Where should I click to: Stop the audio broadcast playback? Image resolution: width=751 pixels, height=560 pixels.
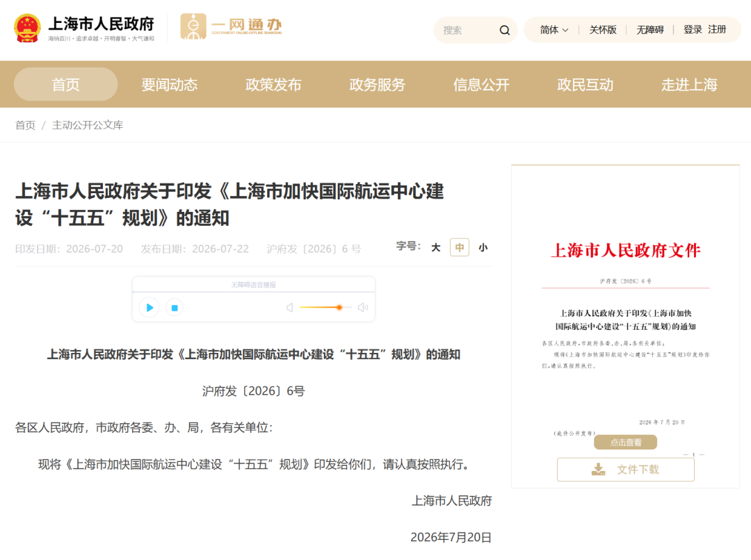[175, 308]
